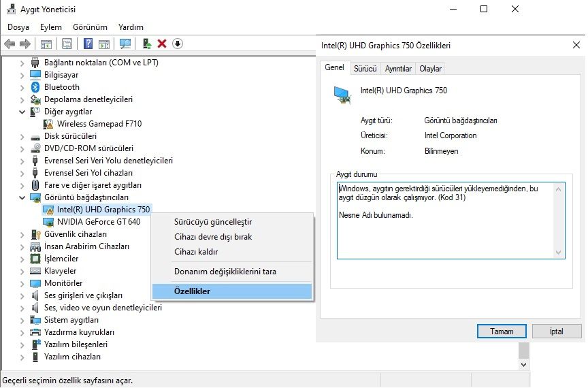Viewport: 588px width, 388px height.
Task: Click the show/hide console tree toolbar icon
Action: pyautogui.click(x=46, y=44)
